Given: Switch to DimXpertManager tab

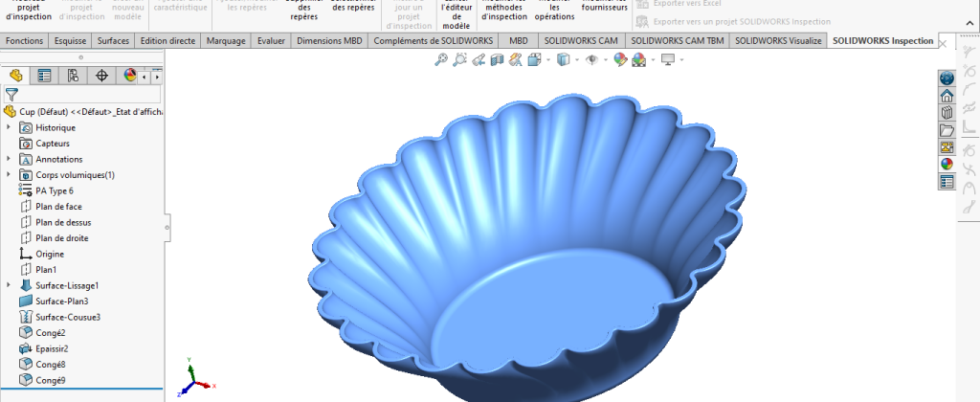Looking at the screenshot, I should (x=101, y=76).
